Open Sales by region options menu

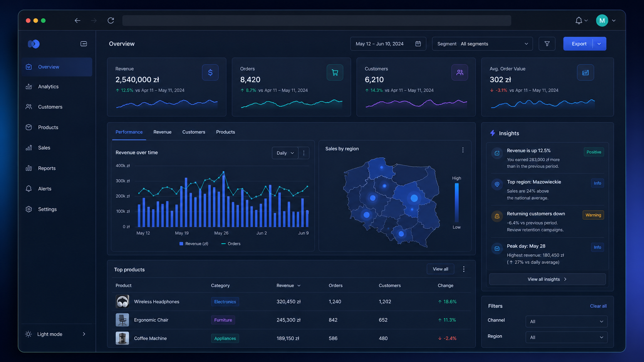click(x=463, y=150)
